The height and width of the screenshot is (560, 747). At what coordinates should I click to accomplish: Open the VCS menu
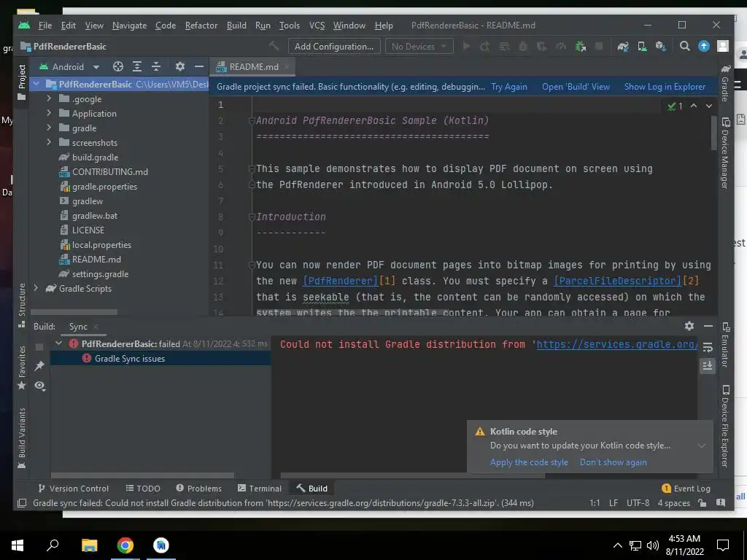tap(317, 26)
